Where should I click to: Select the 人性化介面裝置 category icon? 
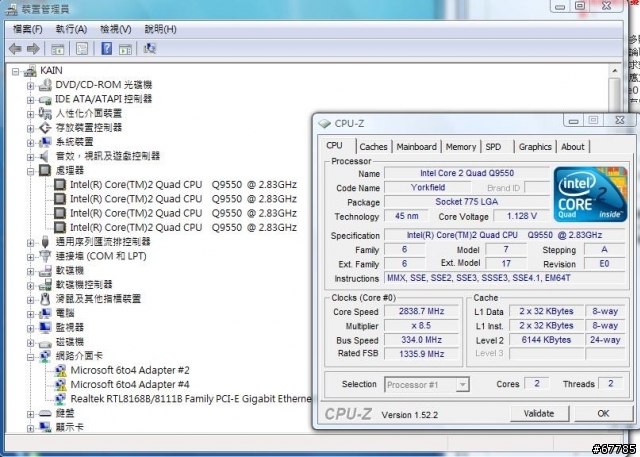(45, 113)
